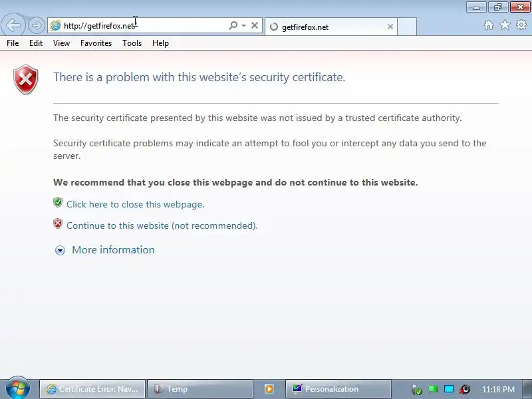
Task: Minimize the Internet Explorer window
Action: click(x=476, y=7)
